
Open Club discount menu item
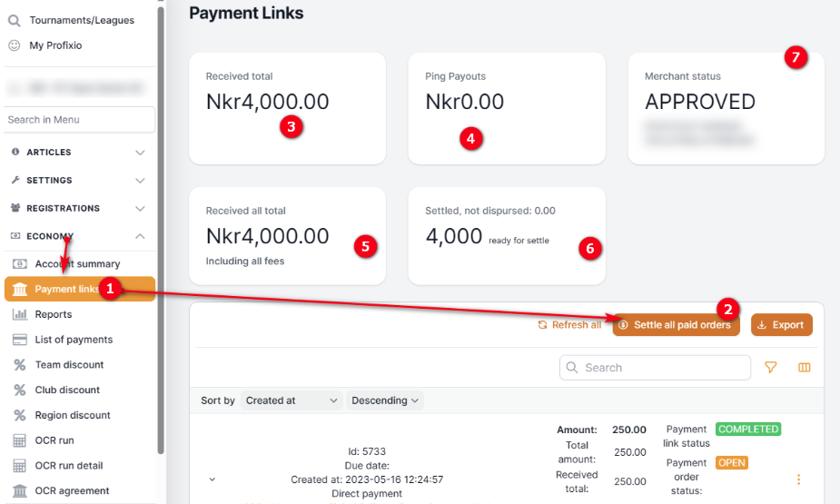tap(69, 390)
